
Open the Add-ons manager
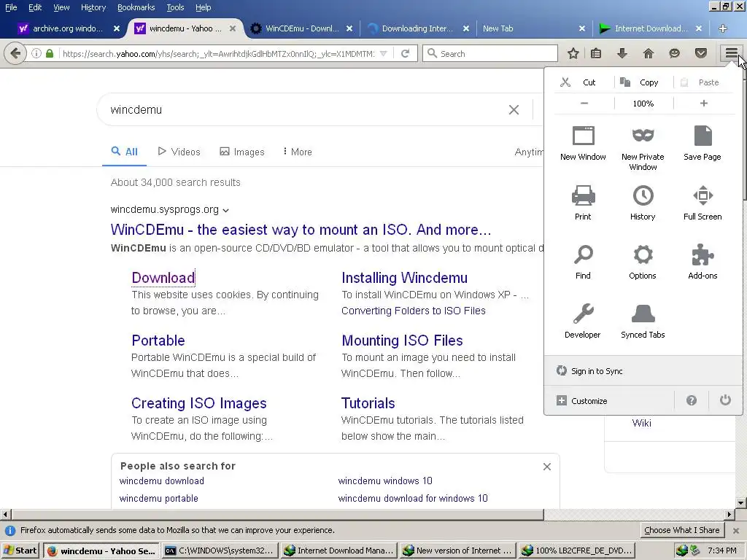703,262
